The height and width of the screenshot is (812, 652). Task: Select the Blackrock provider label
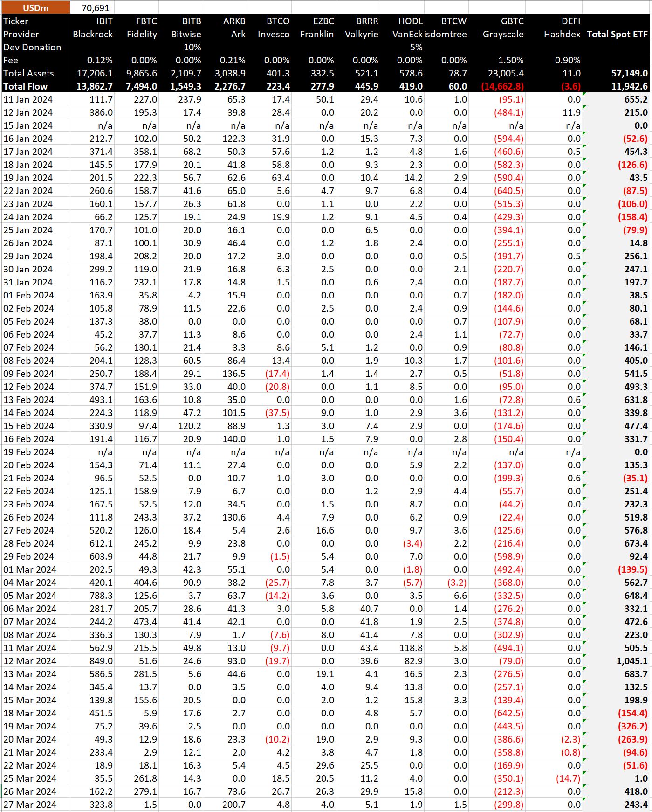click(93, 34)
